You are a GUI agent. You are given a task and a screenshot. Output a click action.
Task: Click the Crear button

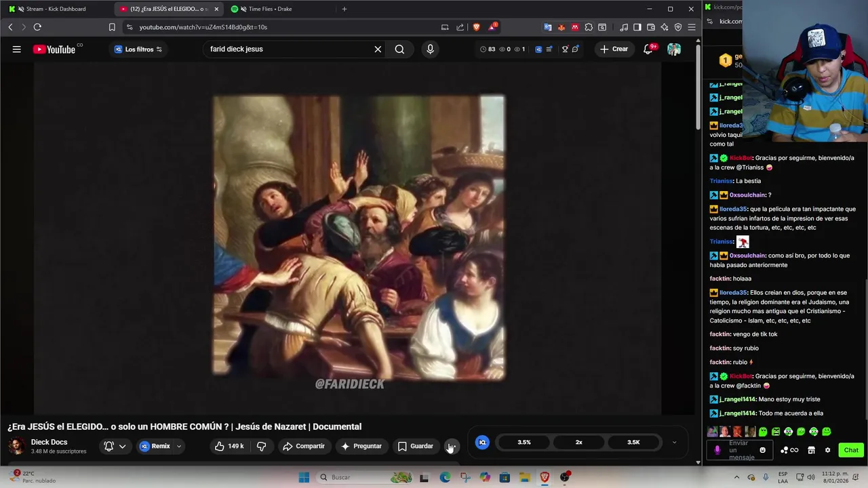(x=613, y=49)
